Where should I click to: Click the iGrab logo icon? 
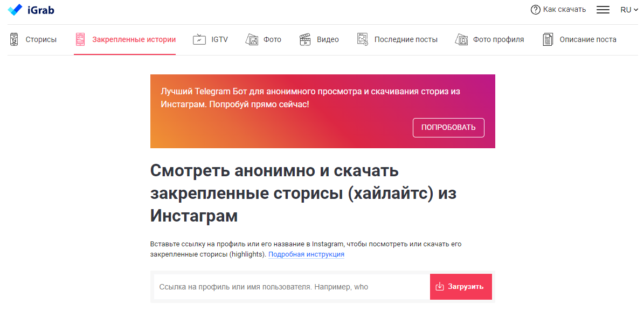pos(15,10)
